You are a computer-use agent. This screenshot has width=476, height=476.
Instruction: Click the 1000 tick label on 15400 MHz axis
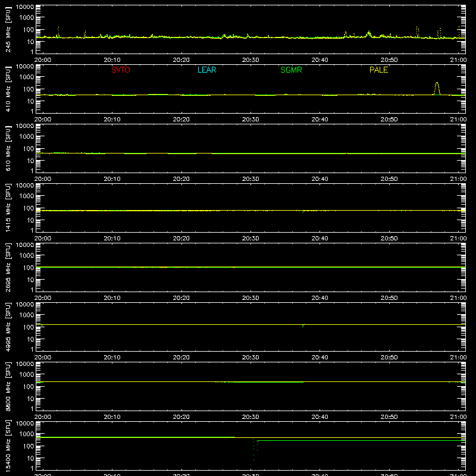27,434
